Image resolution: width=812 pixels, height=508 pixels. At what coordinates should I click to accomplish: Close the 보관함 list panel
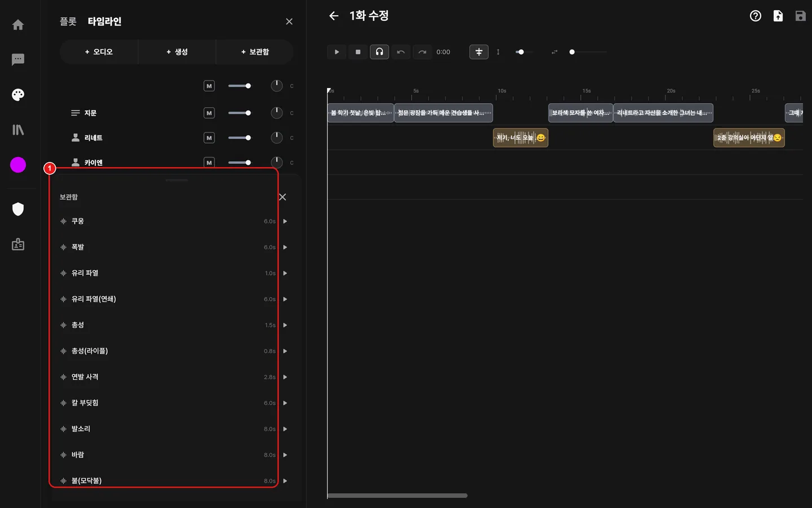283,197
